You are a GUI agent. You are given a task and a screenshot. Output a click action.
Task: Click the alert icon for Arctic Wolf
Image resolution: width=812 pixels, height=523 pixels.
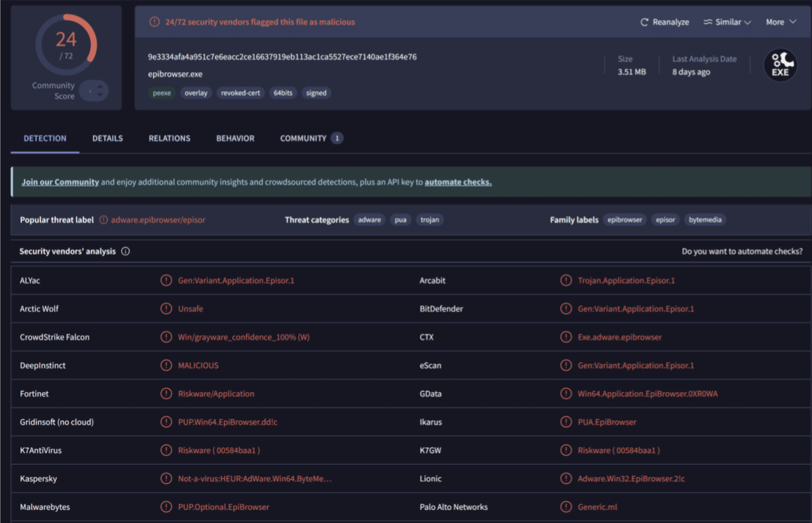click(166, 309)
